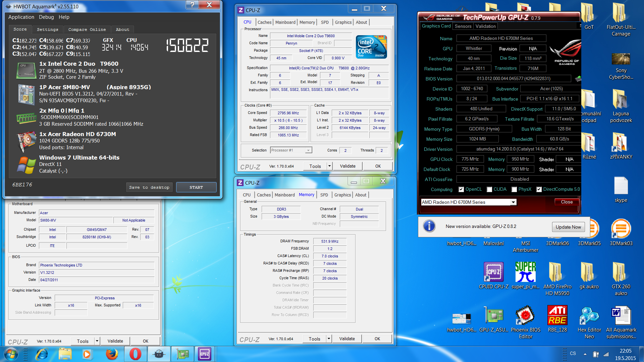Expand the AMD Radeon HD 6700M Series dropdown
The image size is (644, 362).
coord(513,202)
